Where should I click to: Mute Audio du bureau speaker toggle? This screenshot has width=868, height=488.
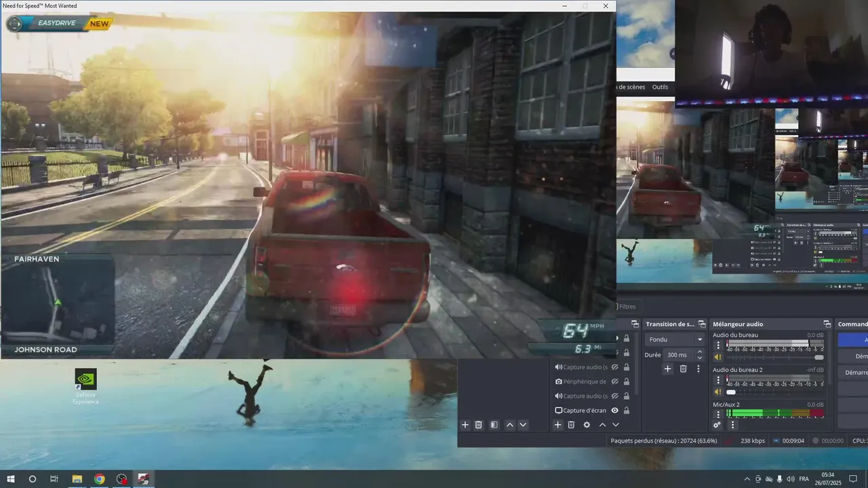pos(718,357)
